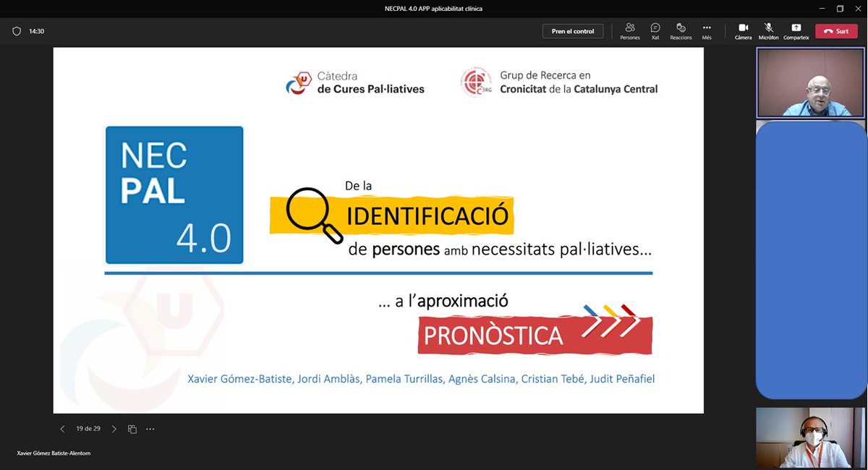
Task: Click the Grup de Recerca en Cronicitat logo
Action: pyautogui.click(x=558, y=82)
